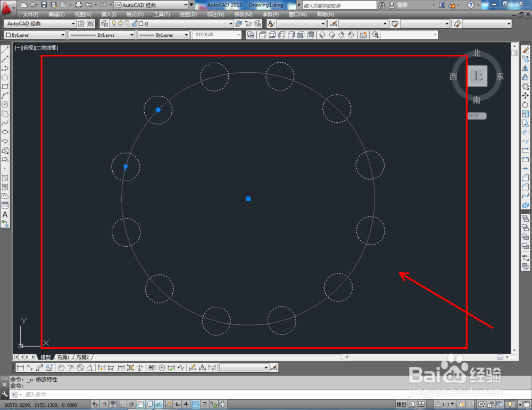This screenshot has width=532, height=410.
Task: Click the binoculars search icon
Action: pyautogui.click(x=381, y=5)
